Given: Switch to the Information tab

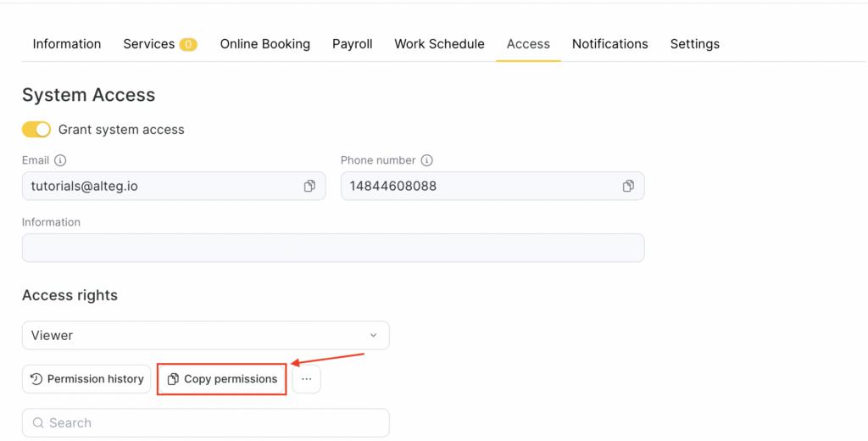Looking at the screenshot, I should coord(67,44).
